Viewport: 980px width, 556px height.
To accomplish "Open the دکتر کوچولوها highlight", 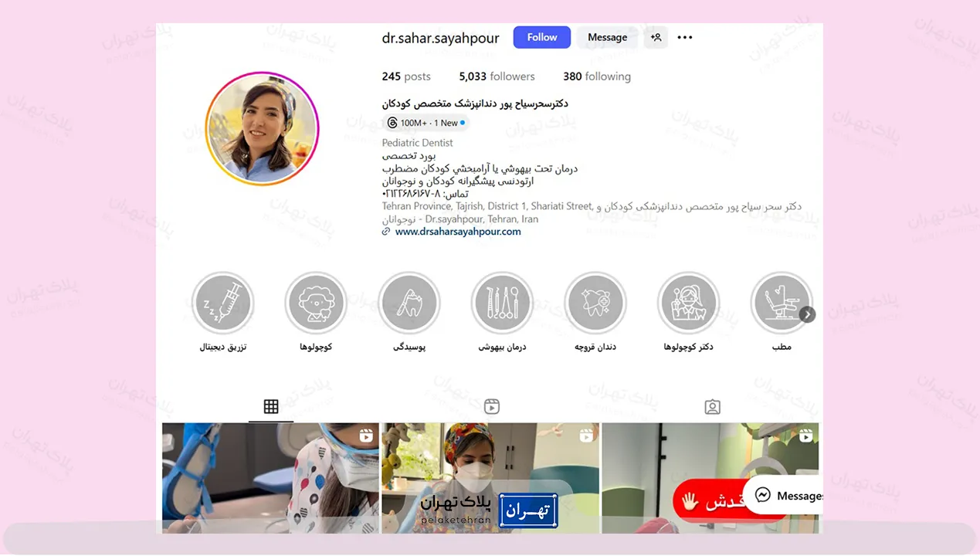I will pyautogui.click(x=688, y=303).
